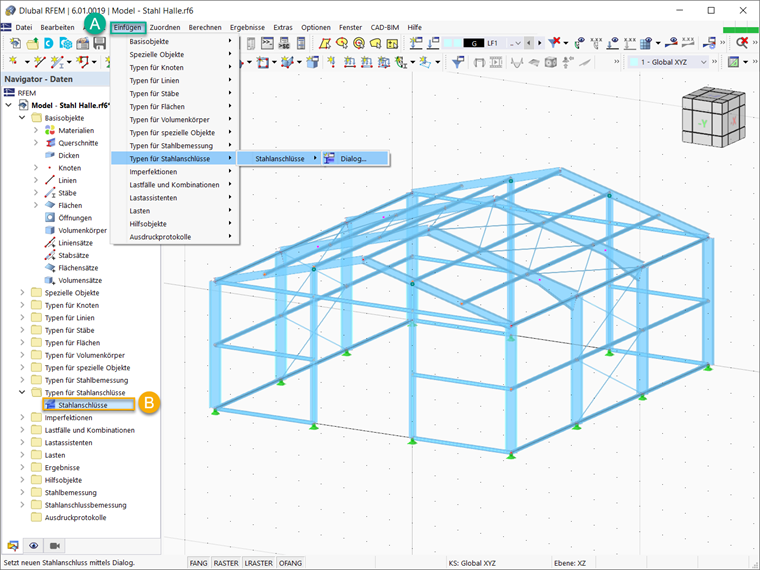
Task: Click the search delete magnifier icon
Action: pos(742,43)
